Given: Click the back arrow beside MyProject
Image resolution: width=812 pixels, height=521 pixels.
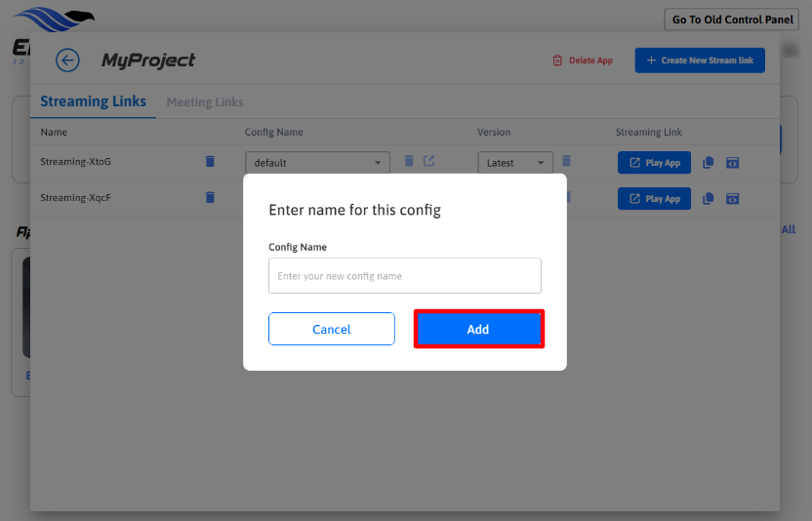Looking at the screenshot, I should (67, 60).
